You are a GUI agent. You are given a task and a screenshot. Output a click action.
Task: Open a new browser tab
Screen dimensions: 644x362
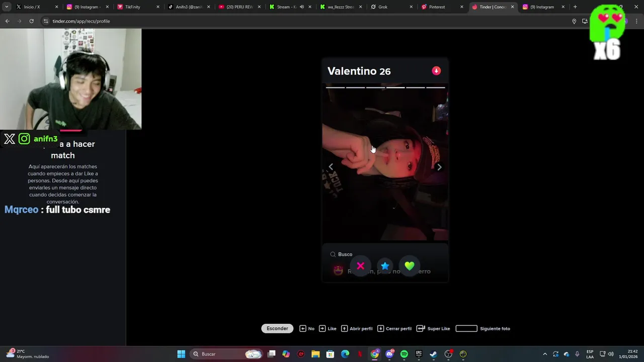tap(575, 7)
